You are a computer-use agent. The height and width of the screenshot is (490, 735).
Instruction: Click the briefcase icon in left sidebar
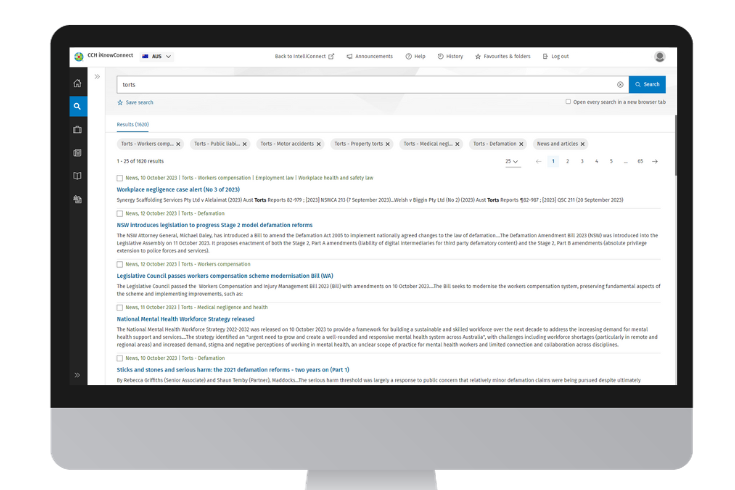[77, 129]
